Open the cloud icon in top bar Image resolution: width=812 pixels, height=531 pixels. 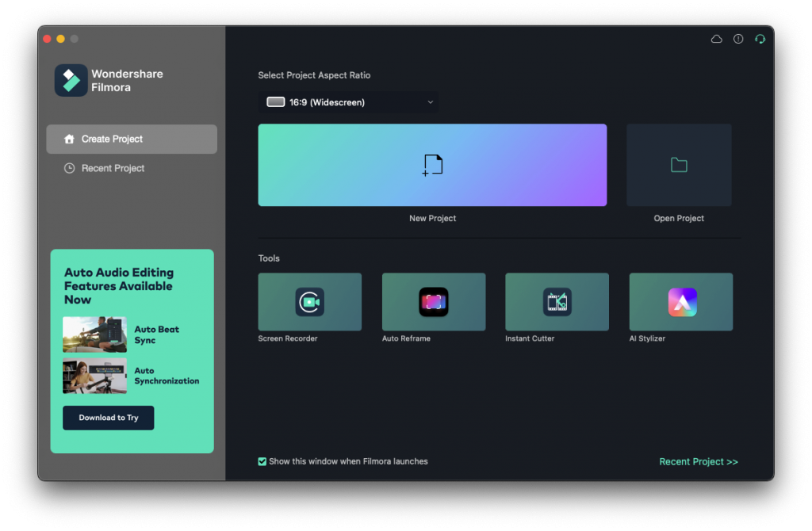tap(716, 39)
